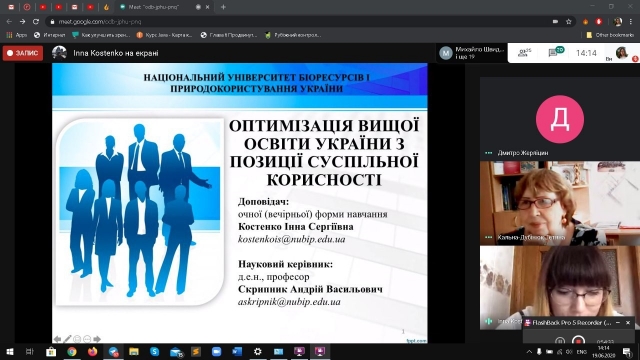Launch Firefox from taskbar
Viewport: 640px width, 360px height.
[x=93, y=351]
